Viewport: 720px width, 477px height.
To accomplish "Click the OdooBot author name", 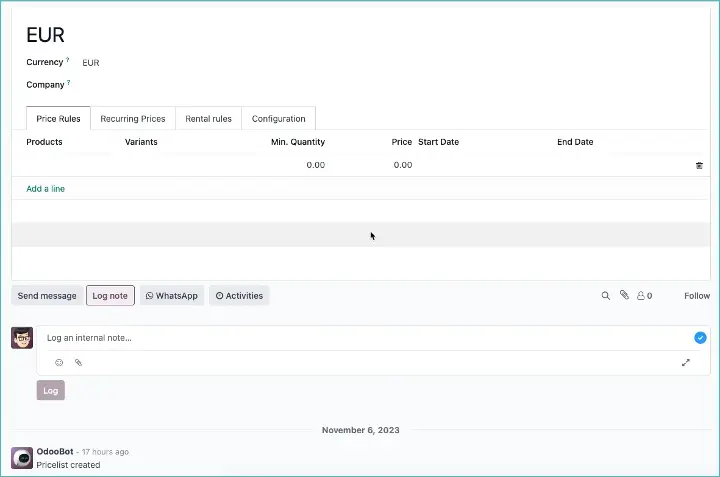I will pos(55,452).
